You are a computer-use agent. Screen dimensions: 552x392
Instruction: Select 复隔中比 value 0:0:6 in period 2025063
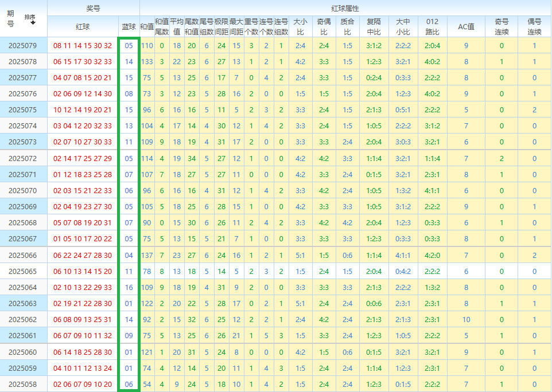point(374,304)
